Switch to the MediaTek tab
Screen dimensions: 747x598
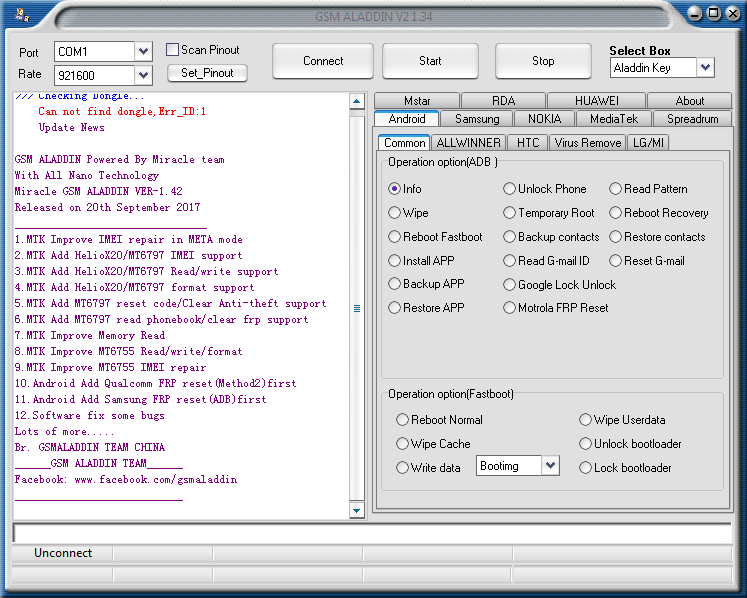(614, 119)
